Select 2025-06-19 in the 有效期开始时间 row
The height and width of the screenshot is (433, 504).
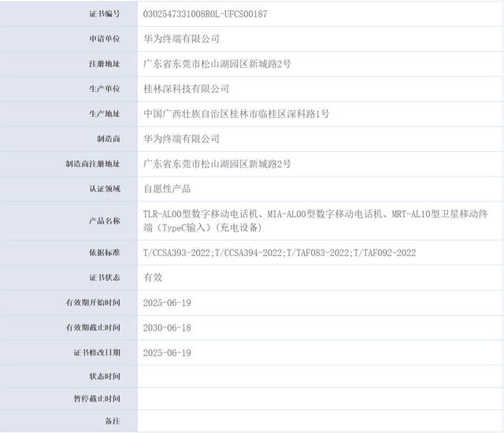pyautogui.click(x=167, y=303)
